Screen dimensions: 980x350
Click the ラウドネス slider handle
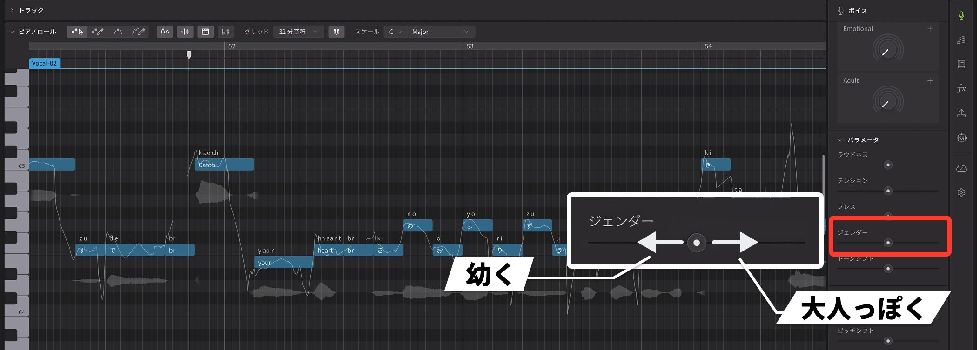coord(888,165)
